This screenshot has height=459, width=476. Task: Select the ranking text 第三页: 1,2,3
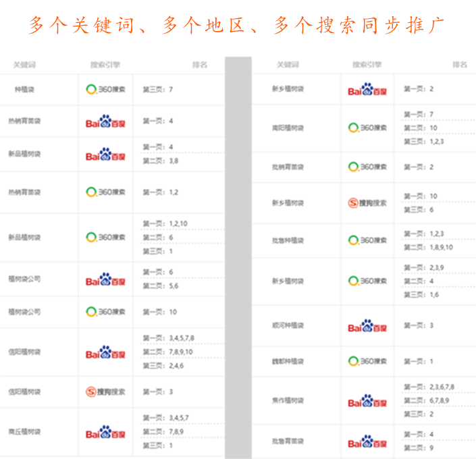click(424, 142)
